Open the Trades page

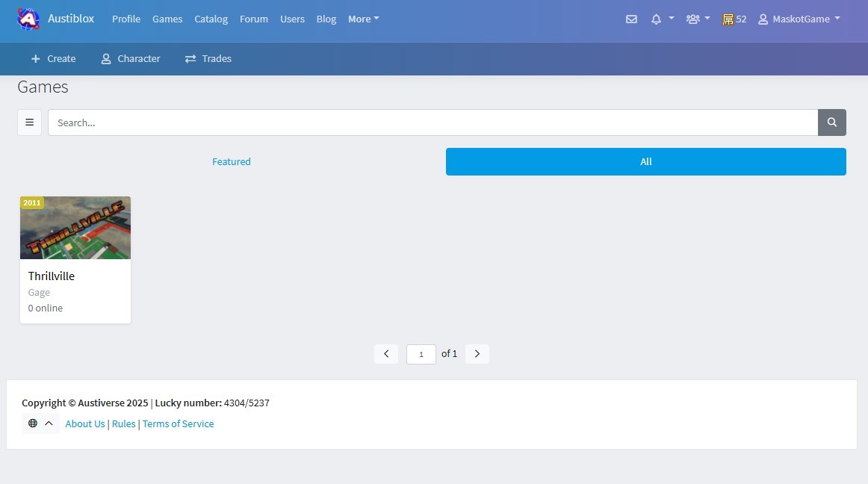tap(208, 59)
